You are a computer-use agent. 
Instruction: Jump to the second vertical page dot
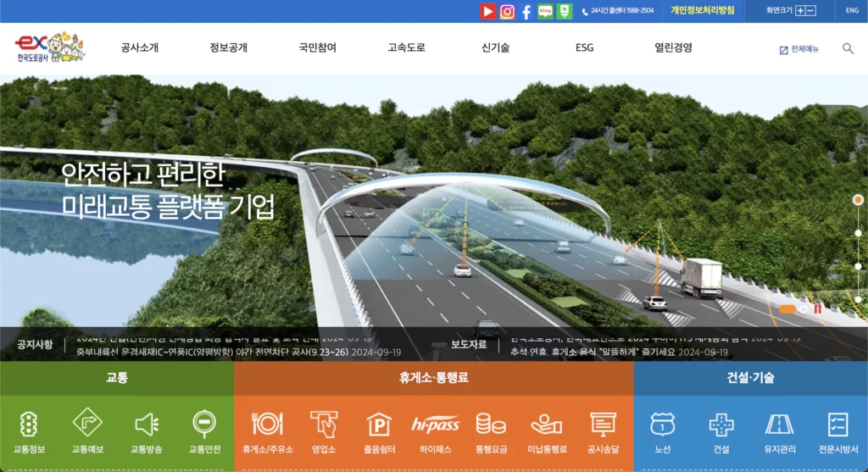coord(858,233)
